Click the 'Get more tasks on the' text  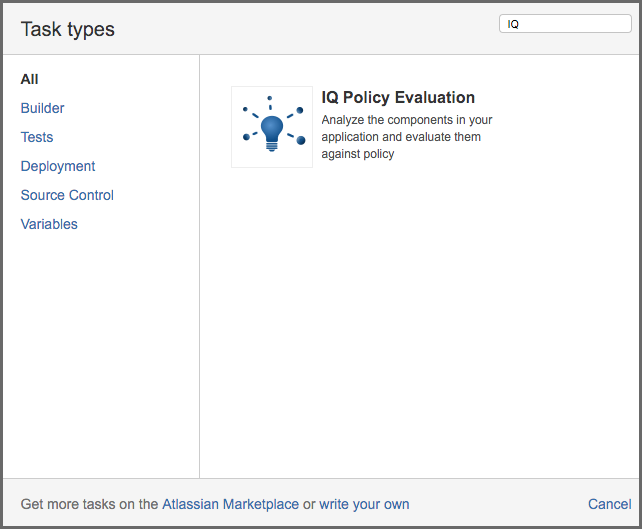point(89,504)
